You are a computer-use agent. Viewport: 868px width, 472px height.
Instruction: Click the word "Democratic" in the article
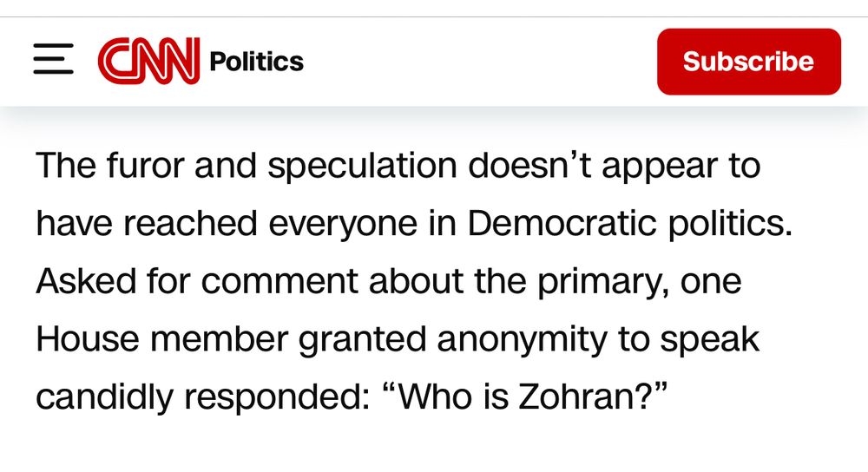pyautogui.click(x=562, y=224)
